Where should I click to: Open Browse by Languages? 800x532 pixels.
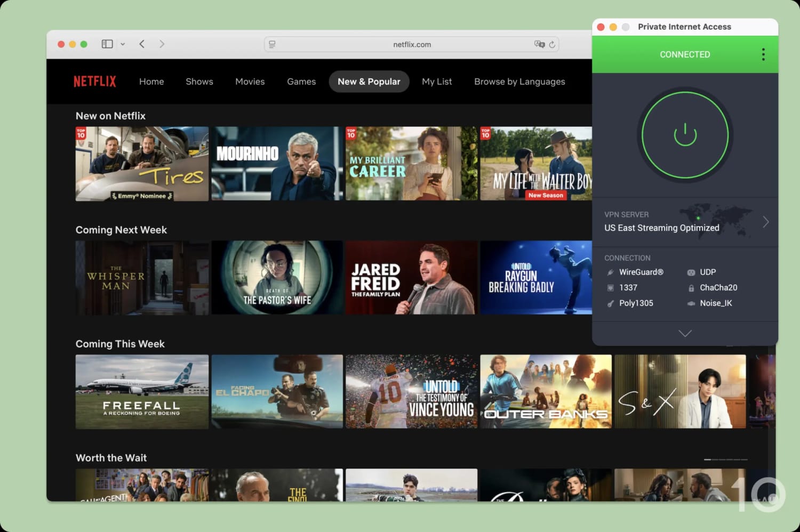coord(519,82)
